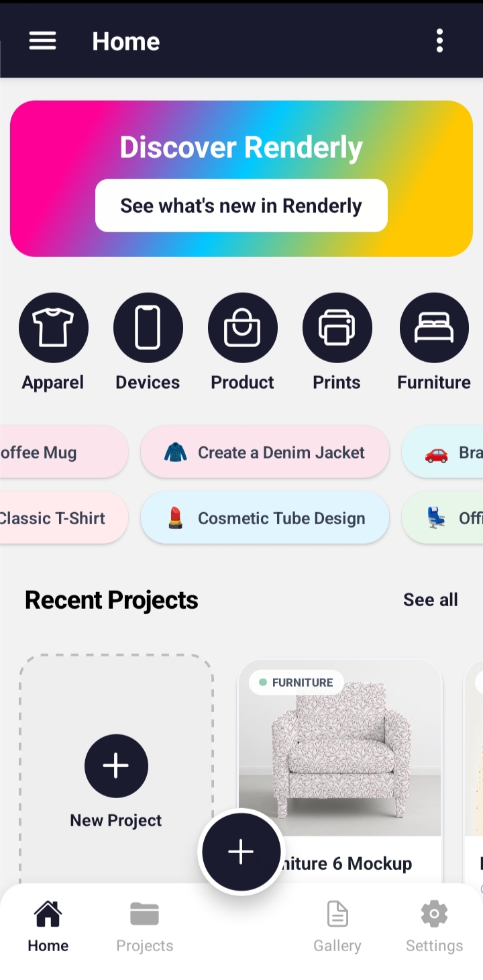Choose the Devices phone category icon
The image size is (483, 980).
[x=148, y=328]
